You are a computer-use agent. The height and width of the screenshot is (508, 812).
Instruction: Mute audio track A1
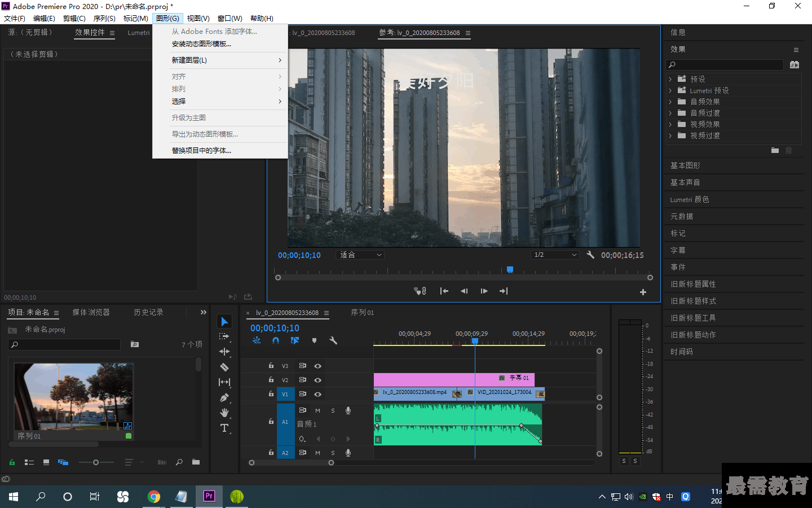click(317, 410)
